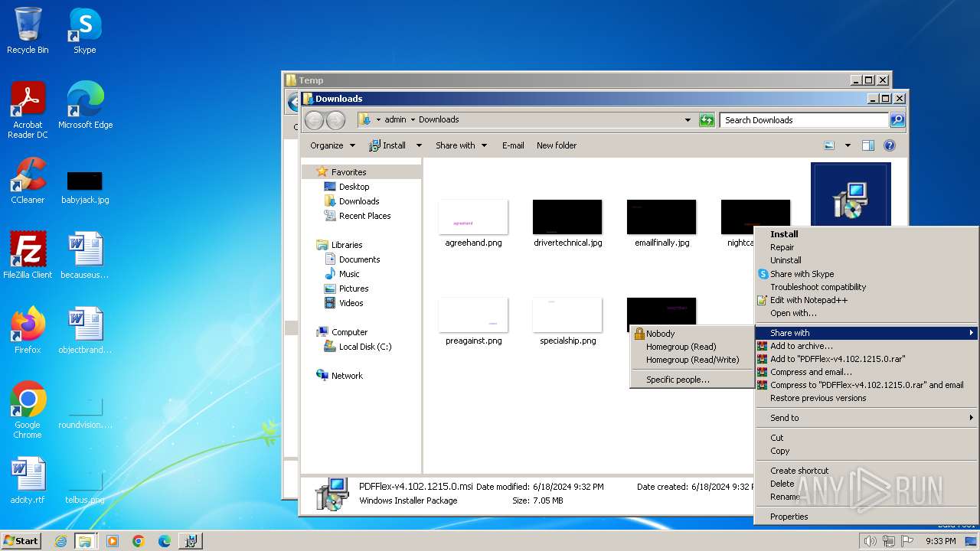Choose Share with Skype

(x=802, y=274)
